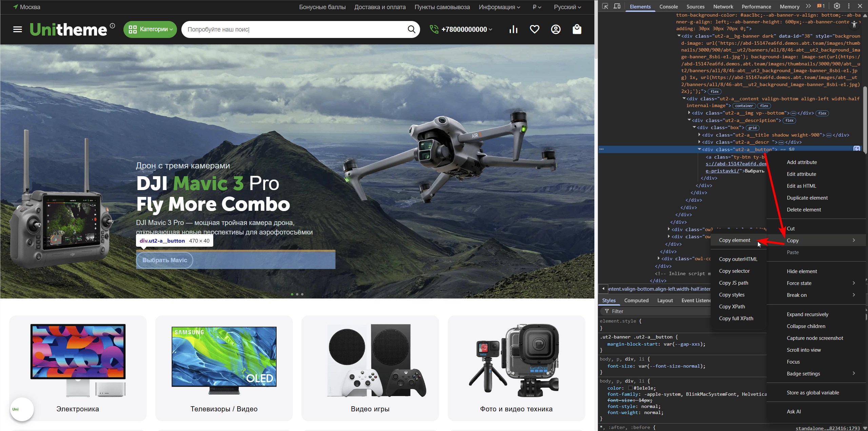The width and height of the screenshot is (868, 431).
Task: Open the Информация dropdown
Action: click(499, 7)
